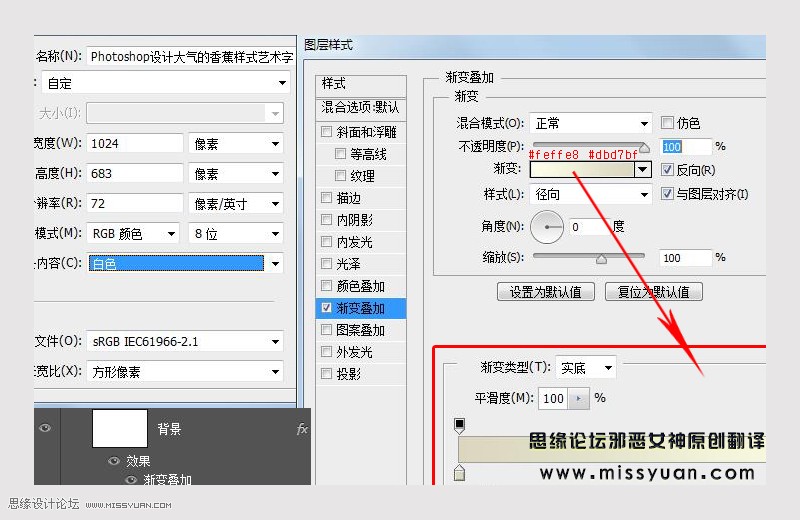800x520 pixels.
Task: Enable 斜面和浮雕 style checkbox
Action: tap(327, 132)
